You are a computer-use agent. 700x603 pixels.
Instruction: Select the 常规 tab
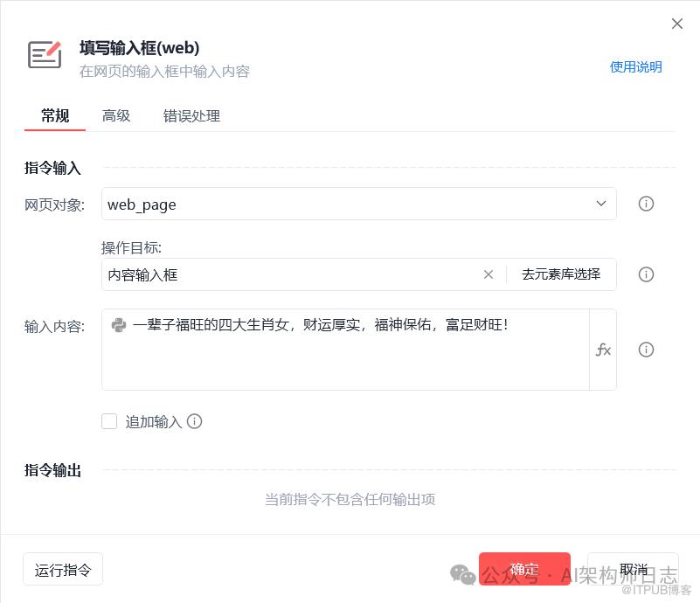click(x=55, y=115)
